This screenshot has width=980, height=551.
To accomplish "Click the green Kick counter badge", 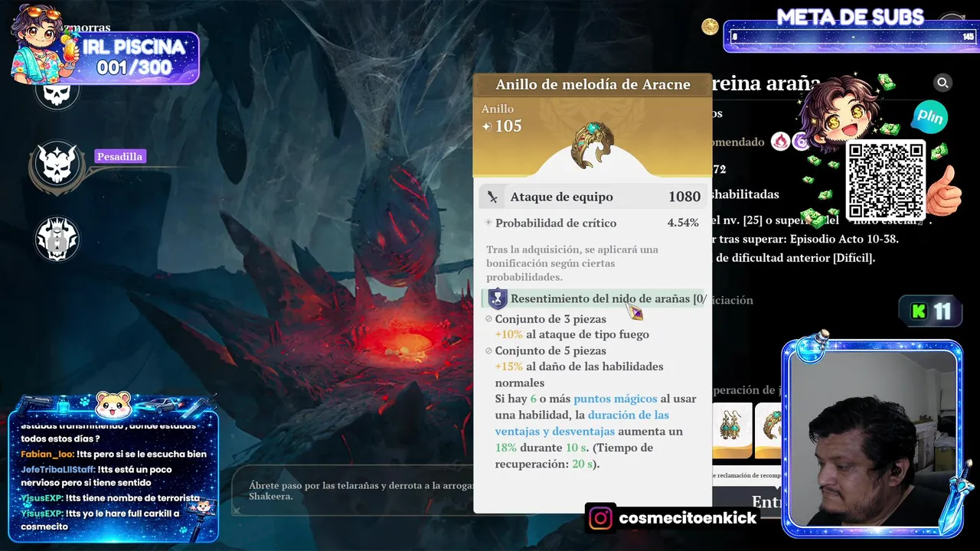I will (x=931, y=311).
